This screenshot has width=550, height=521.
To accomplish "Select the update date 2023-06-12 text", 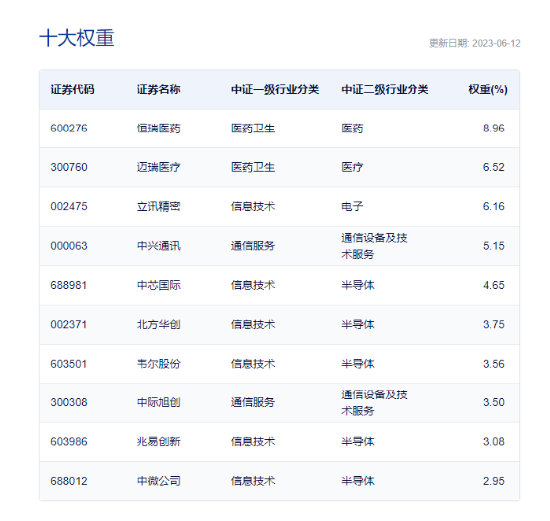I will 496,44.
